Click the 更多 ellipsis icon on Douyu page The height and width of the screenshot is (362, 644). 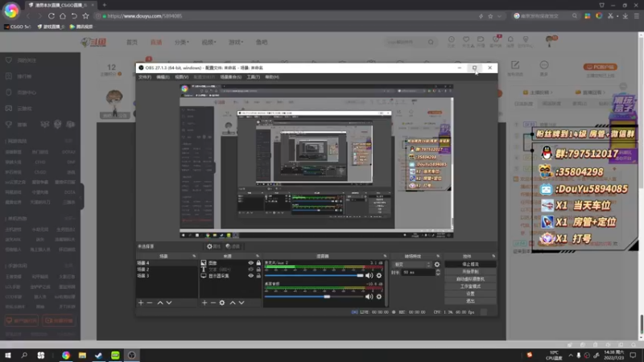[x=544, y=65]
